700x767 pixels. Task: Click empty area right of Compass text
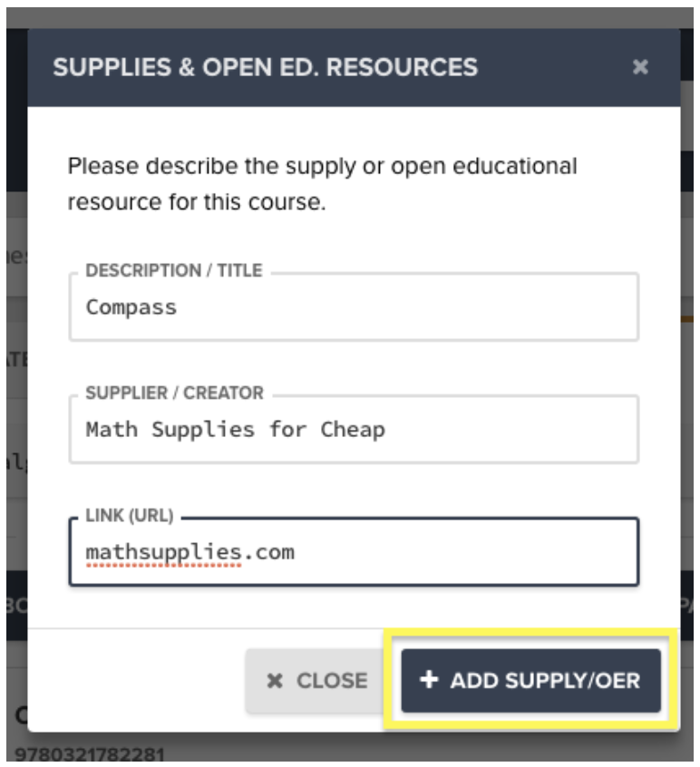click(x=408, y=307)
